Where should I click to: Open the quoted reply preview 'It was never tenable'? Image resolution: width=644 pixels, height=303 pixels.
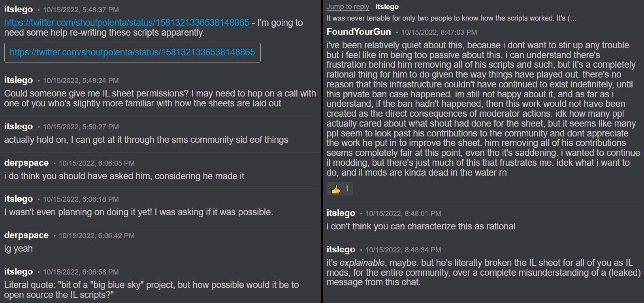tap(451, 18)
